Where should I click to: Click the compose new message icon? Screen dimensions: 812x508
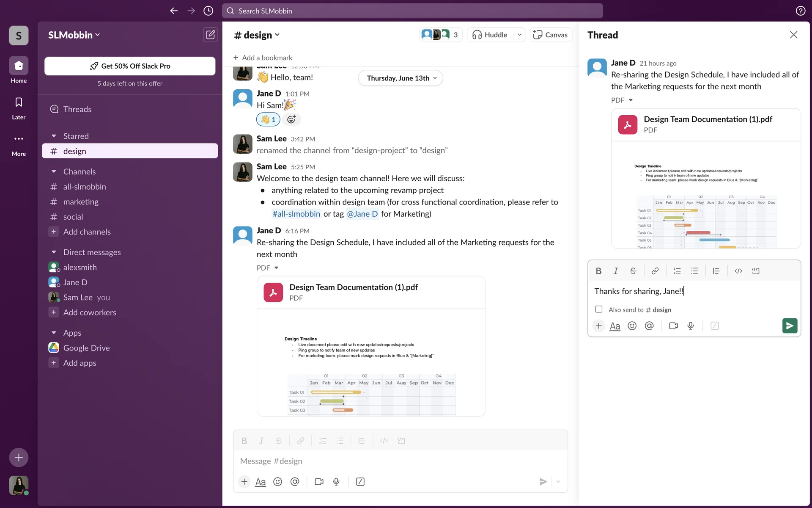[210, 35]
